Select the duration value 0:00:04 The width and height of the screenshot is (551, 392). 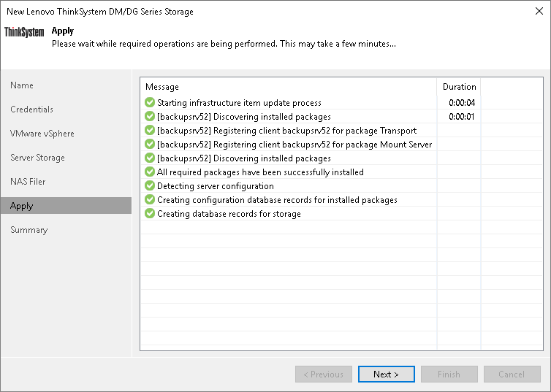coord(462,103)
